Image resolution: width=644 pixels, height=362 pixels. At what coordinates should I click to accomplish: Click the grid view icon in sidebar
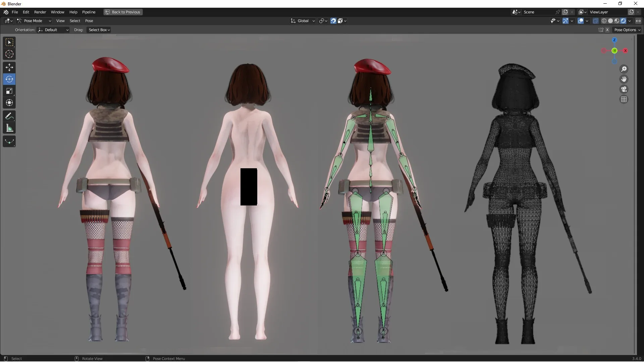tap(624, 99)
